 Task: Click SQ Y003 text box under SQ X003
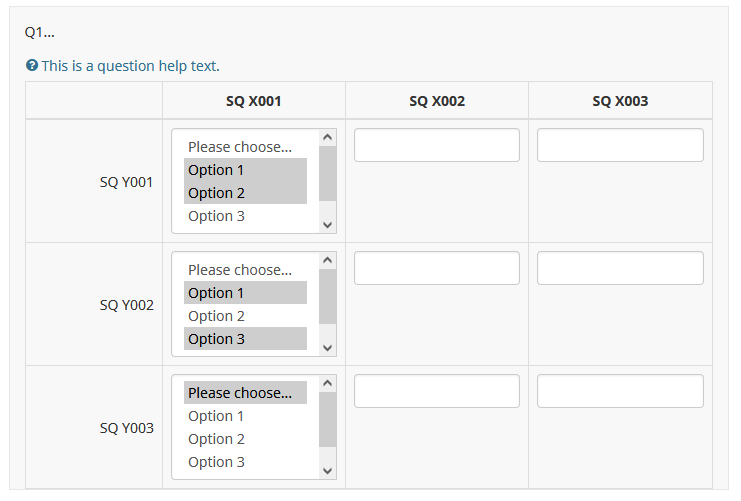[x=620, y=391]
